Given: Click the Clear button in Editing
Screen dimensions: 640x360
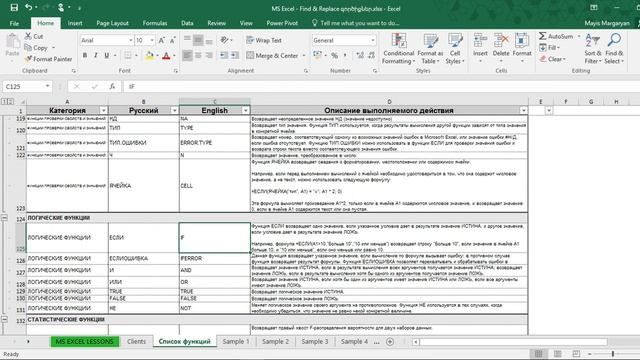Looking at the screenshot, I should [553, 59].
